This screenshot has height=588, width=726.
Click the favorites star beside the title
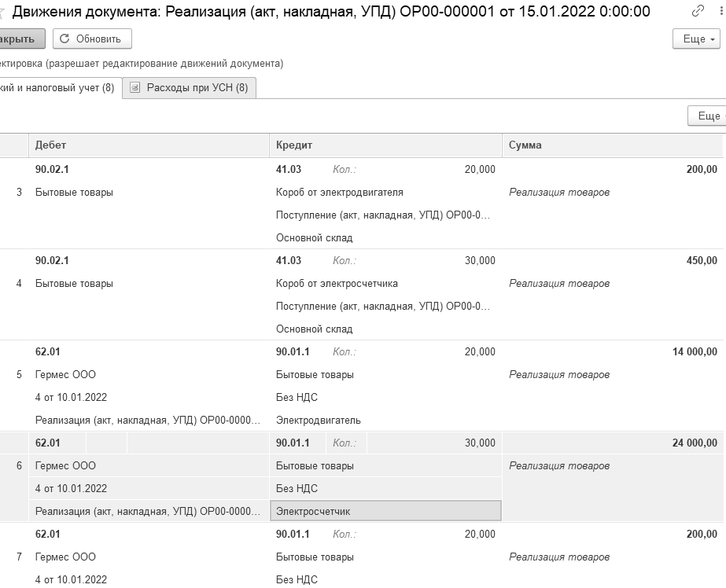(2, 12)
